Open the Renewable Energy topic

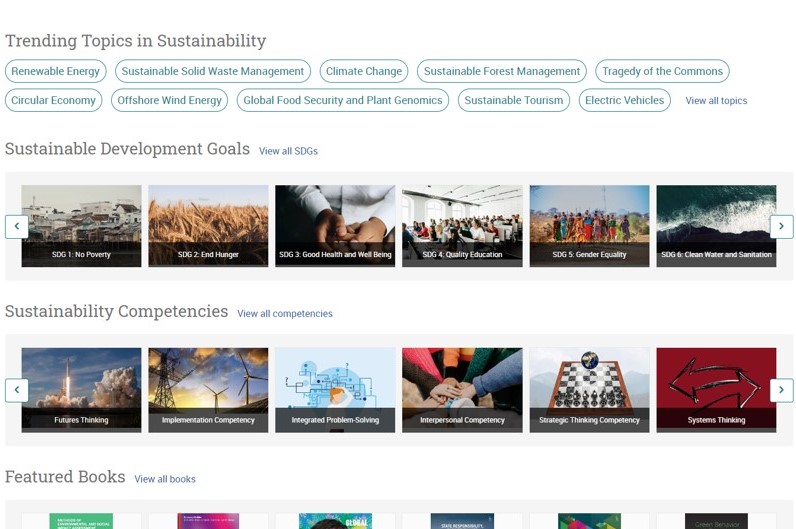click(x=56, y=71)
